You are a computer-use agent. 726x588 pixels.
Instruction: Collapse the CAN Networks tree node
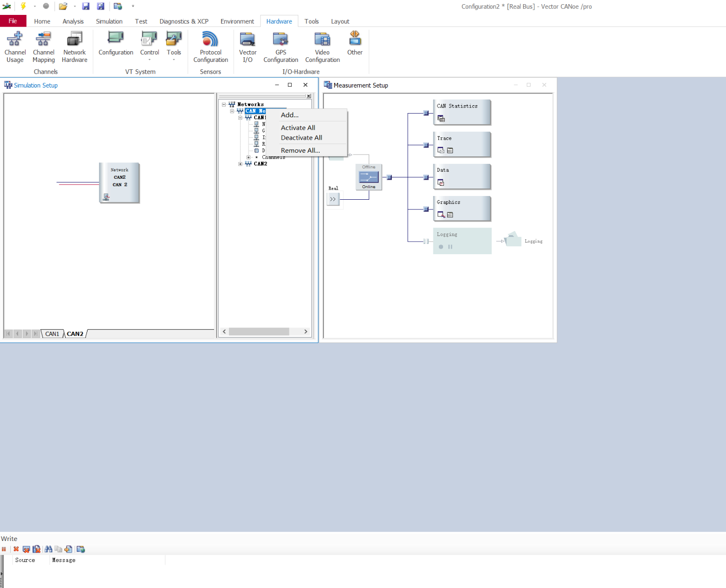coord(232,111)
